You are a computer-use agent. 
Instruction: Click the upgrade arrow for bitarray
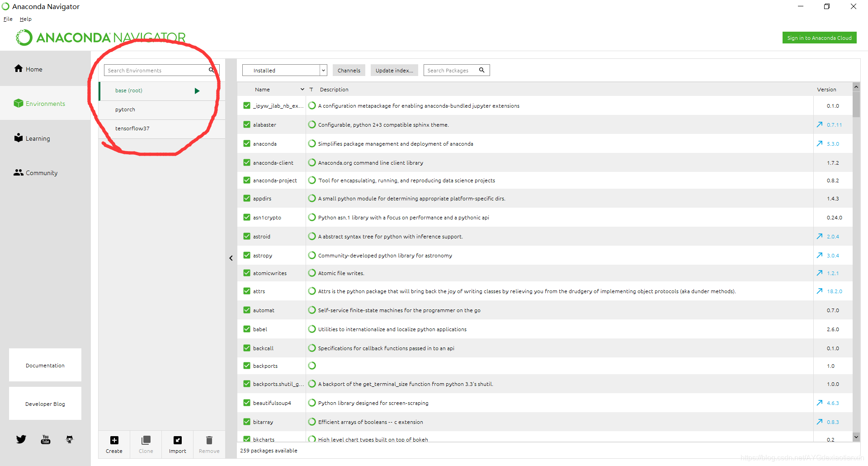[x=820, y=422]
